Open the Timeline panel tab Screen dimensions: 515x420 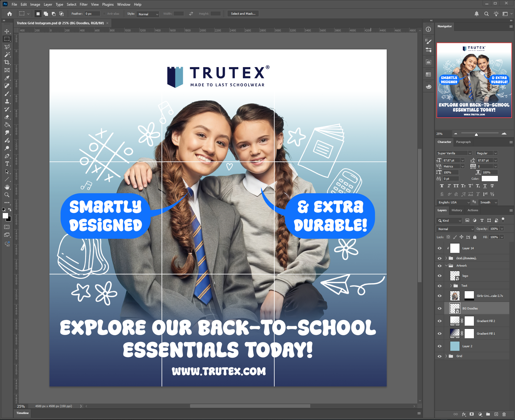(22, 413)
